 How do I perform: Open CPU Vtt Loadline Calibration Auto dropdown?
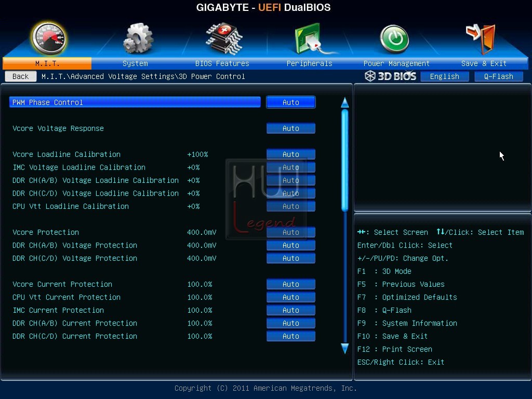point(291,206)
